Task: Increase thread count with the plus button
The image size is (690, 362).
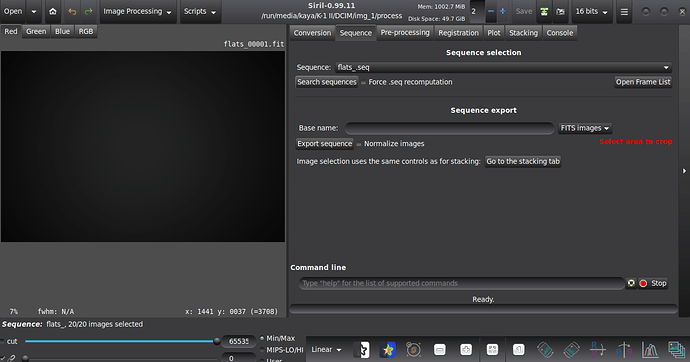Action: pyautogui.click(x=503, y=11)
